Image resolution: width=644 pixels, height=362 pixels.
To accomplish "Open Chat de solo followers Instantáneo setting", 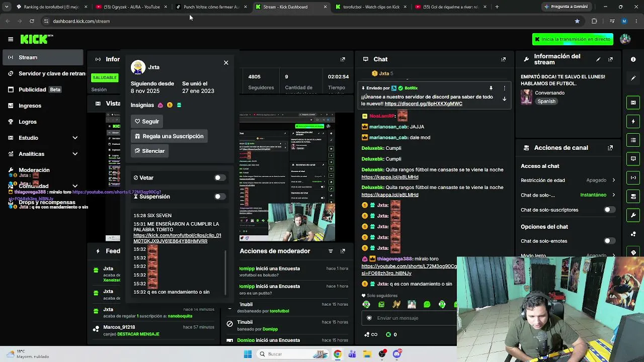I will click(568, 195).
